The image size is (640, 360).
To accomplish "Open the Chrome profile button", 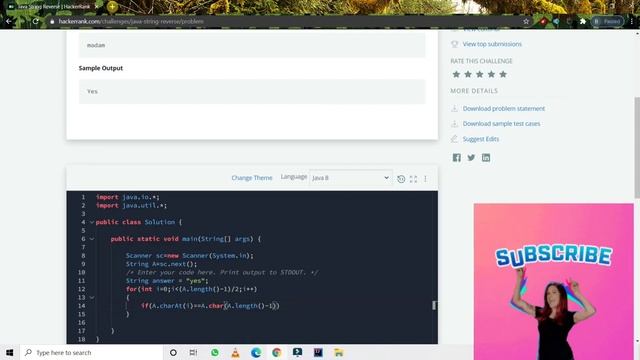I will (x=607, y=21).
